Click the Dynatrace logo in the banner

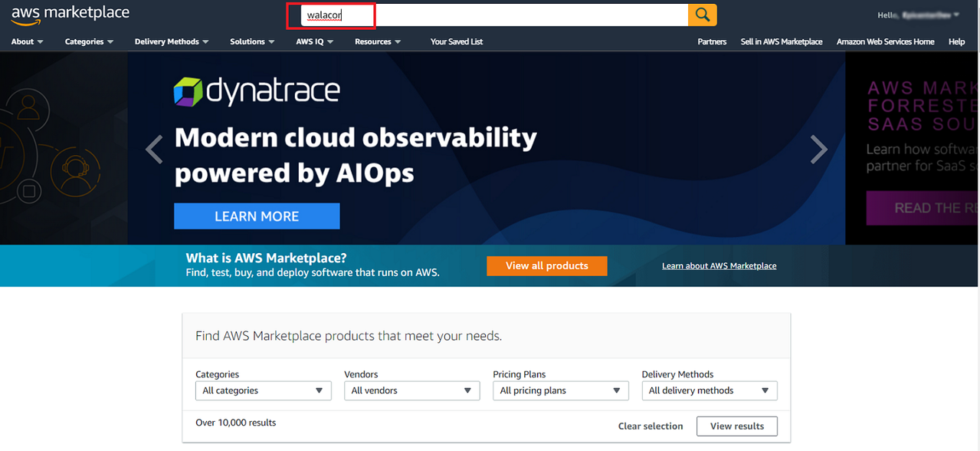257,91
